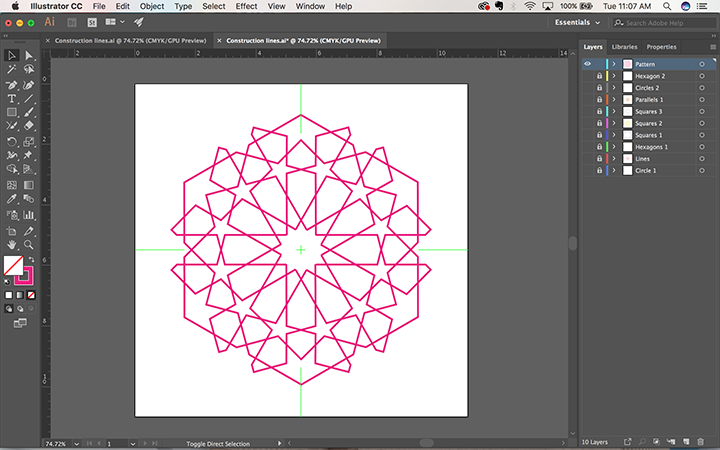Select the Paintbrush tool

click(28, 112)
